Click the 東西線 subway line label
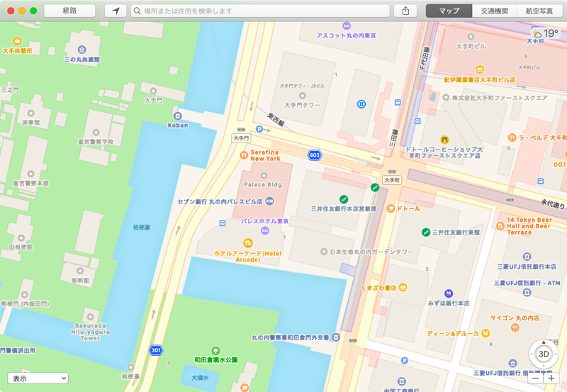This screenshot has height=392, width=567. [276, 119]
